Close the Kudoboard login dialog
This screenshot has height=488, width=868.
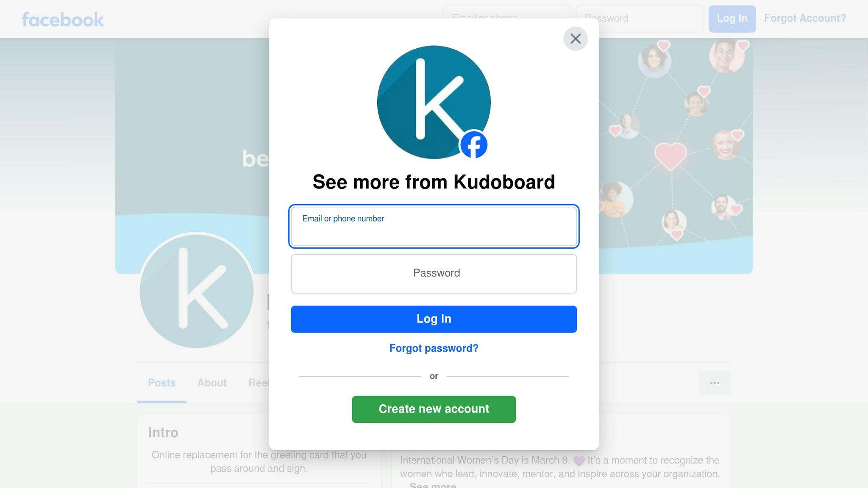(x=575, y=39)
